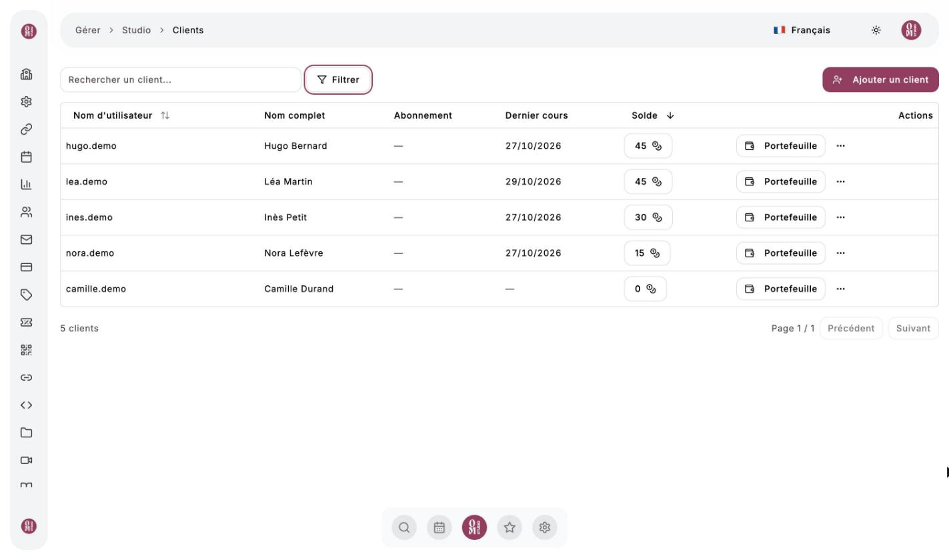Click the search icon in bottom dock

pos(404,527)
